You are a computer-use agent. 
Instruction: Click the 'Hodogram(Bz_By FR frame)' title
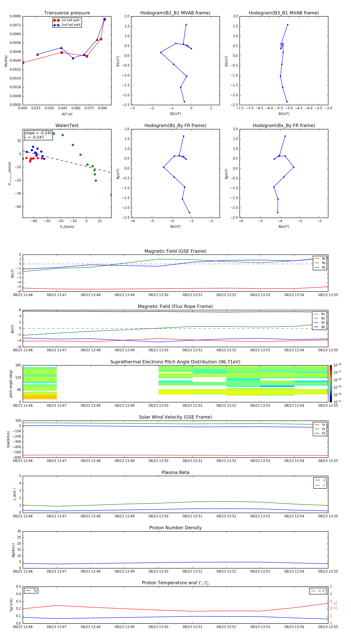tap(175, 125)
